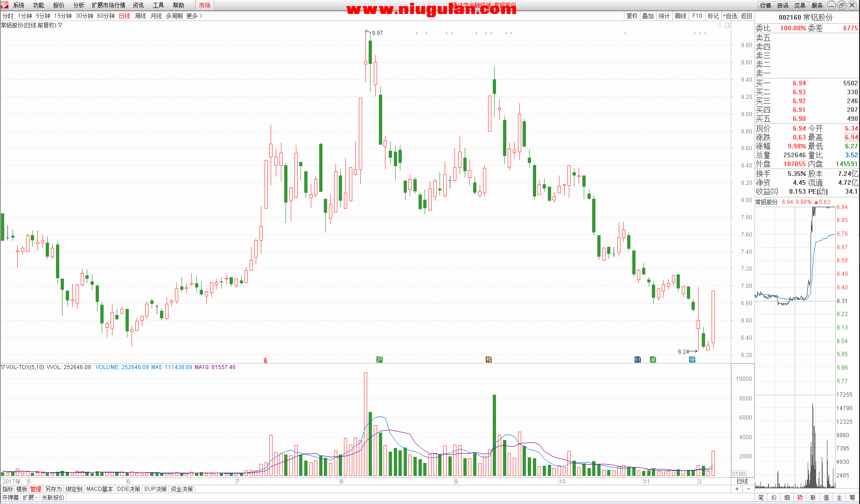This screenshot has height=504, width=860.
Task: Open the 功能 menu
Action: (39, 5)
